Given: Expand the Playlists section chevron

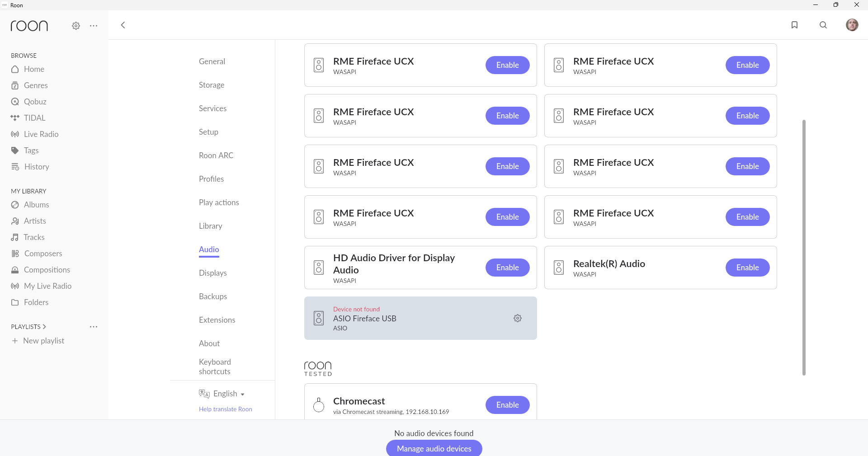Looking at the screenshot, I should [x=44, y=327].
